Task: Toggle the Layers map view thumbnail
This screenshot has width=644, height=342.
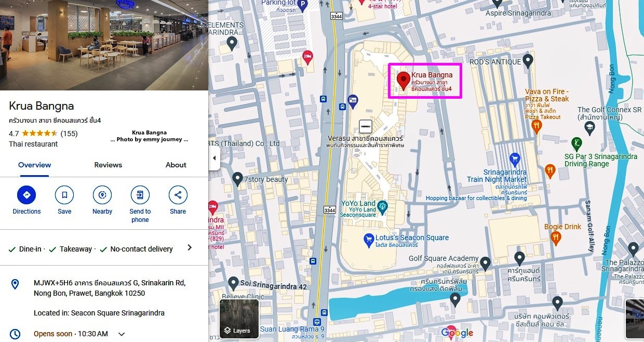Action: coord(239,319)
